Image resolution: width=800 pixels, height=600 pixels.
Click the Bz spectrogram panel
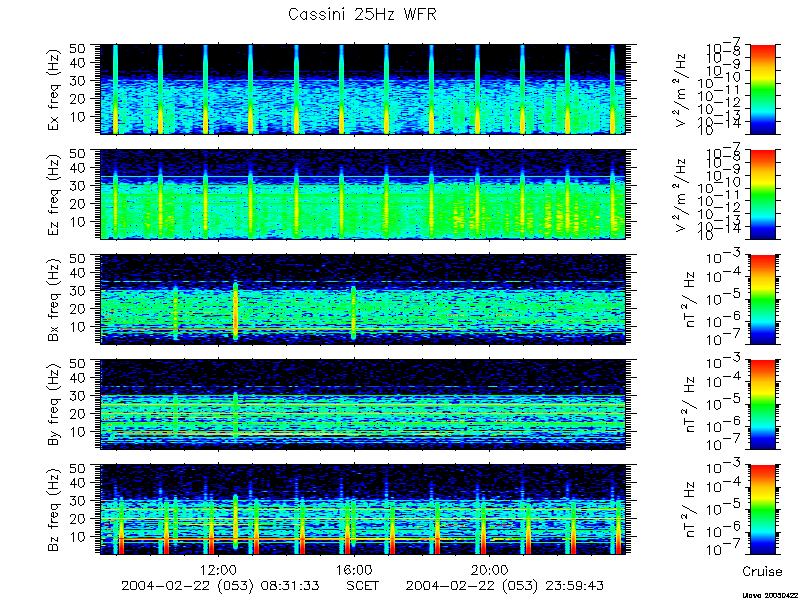pyautogui.click(x=363, y=509)
